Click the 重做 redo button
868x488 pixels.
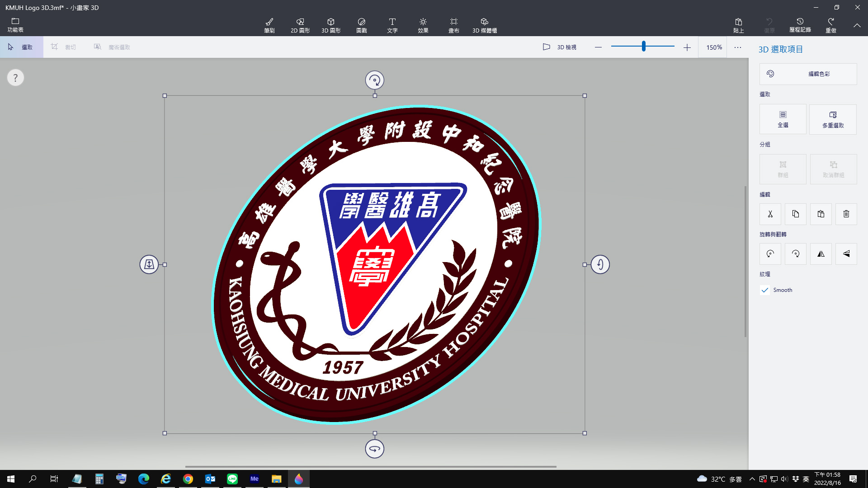[x=831, y=25]
